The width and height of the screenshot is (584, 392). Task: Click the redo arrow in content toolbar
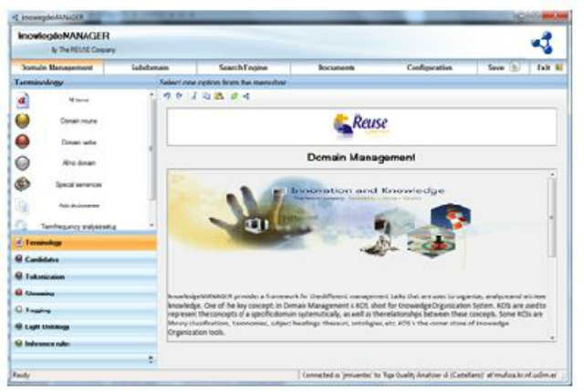tap(179, 96)
